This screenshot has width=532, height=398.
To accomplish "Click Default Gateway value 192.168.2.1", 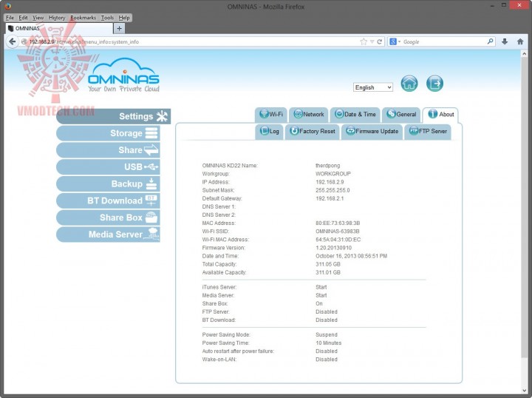I will (330, 198).
